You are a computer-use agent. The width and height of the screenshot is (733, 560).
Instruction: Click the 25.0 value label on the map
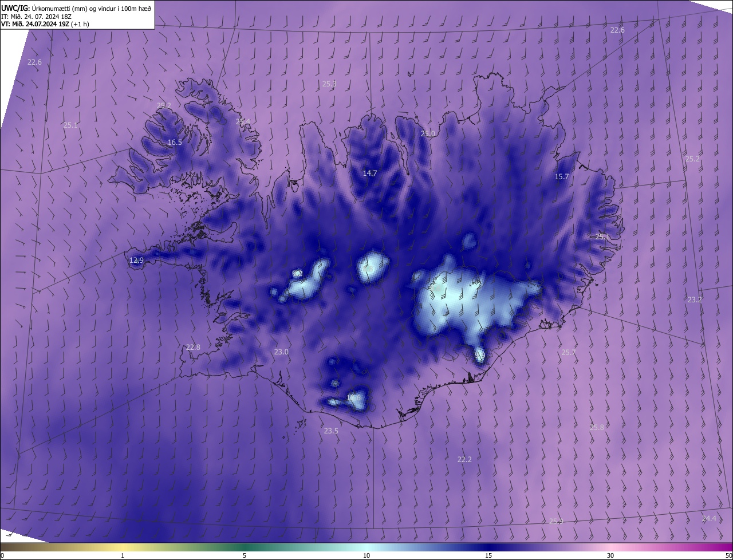(x=428, y=133)
